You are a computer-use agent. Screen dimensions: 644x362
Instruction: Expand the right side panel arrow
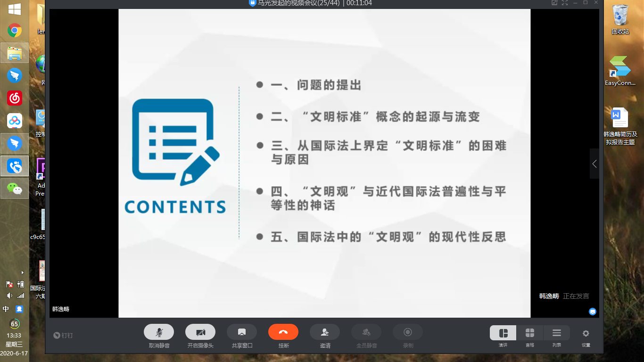tap(594, 164)
